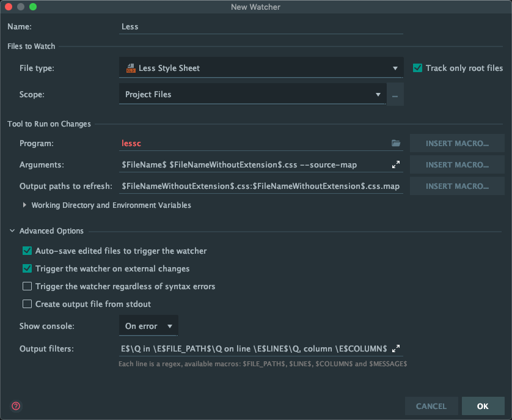Open the Show console dropdown
512x420 pixels.
pos(148,326)
